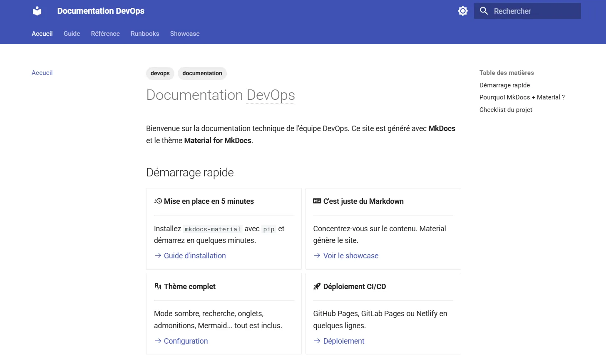Click the rocket icon on the Déploiement CI/CD card
This screenshot has height=364, width=606.
click(x=317, y=286)
